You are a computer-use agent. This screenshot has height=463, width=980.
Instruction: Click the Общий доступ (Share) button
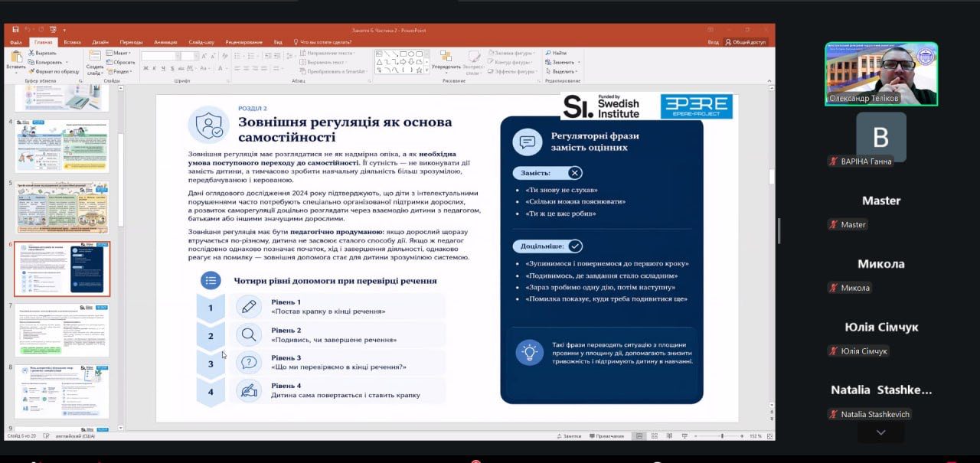coord(746,42)
